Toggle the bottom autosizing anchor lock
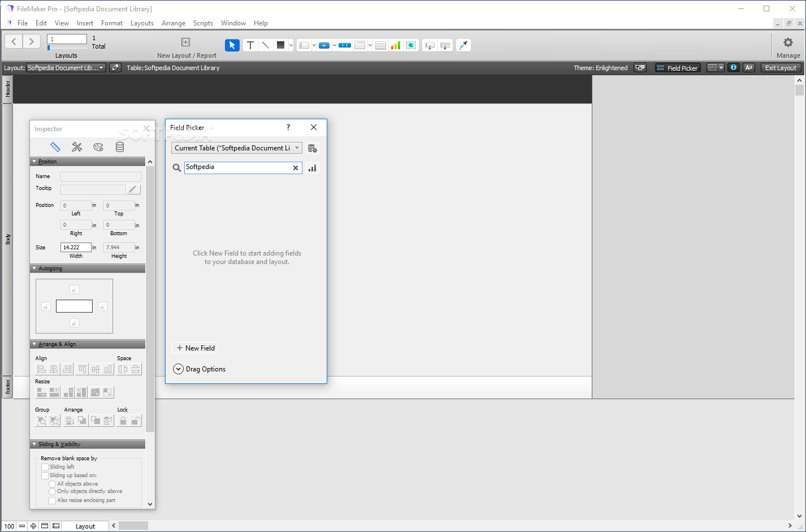 coord(74,323)
